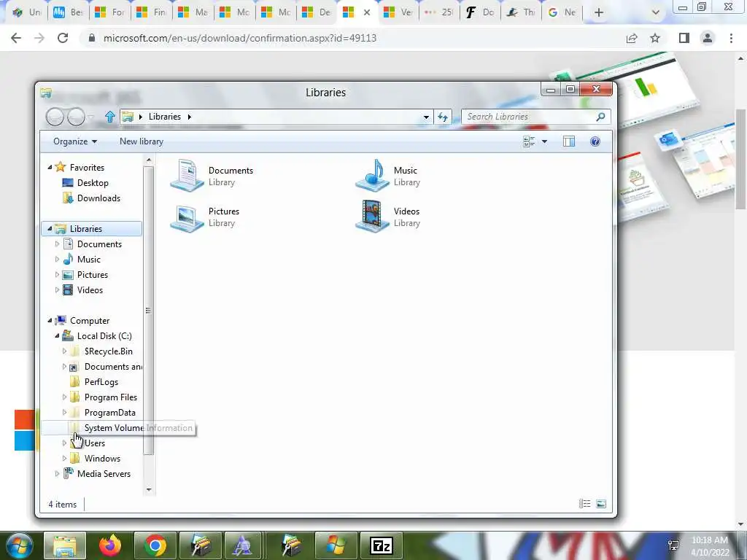This screenshot has width=747, height=560.
Task: Switch to the 'Do' Chrome tab
Action: [x=480, y=12]
